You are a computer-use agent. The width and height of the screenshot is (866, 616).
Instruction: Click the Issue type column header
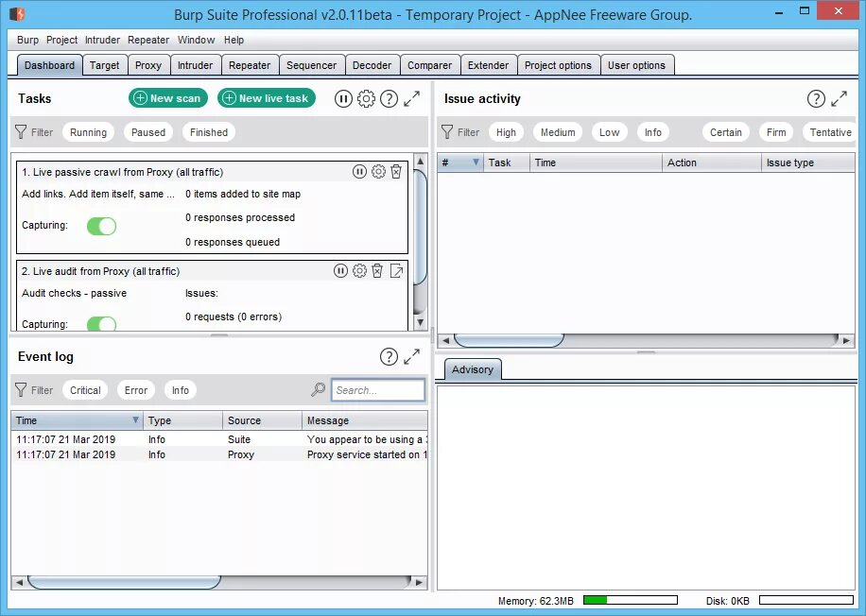tap(808, 163)
